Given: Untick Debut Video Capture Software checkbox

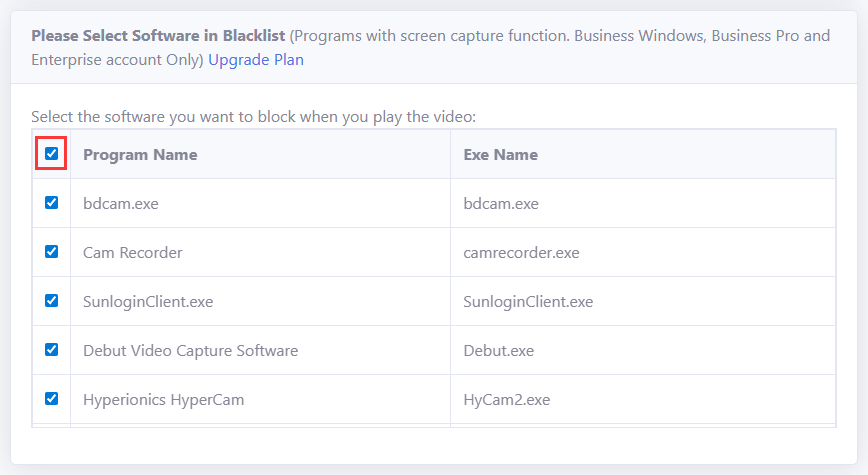Looking at the screenshot, I should pos(51,350).
